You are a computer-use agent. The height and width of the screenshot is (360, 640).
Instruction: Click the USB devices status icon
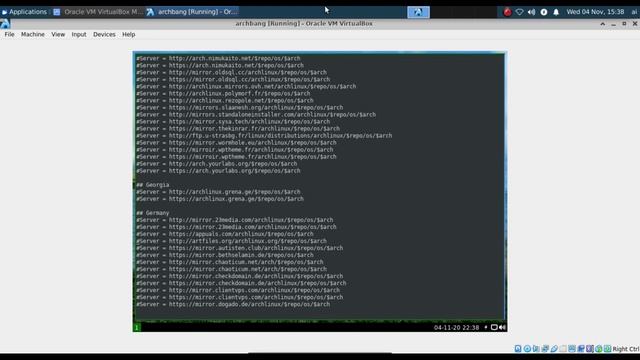(x=554, y=349)
